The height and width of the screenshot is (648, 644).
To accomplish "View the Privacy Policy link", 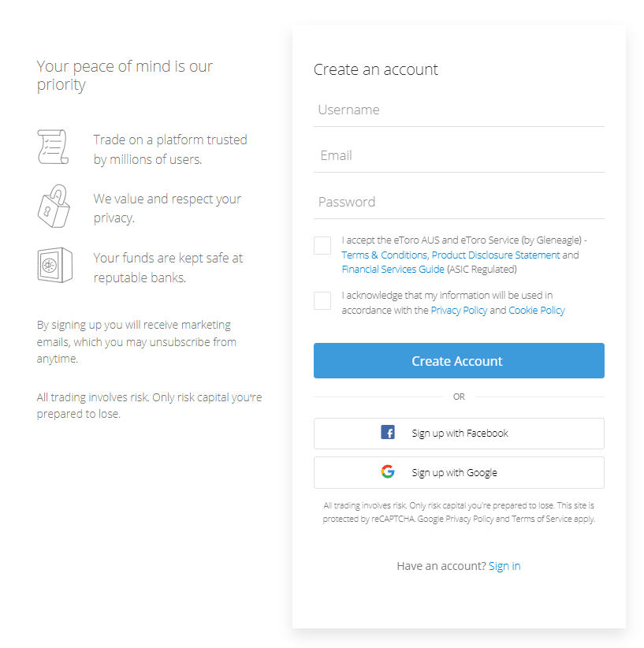I will point(459,311).
